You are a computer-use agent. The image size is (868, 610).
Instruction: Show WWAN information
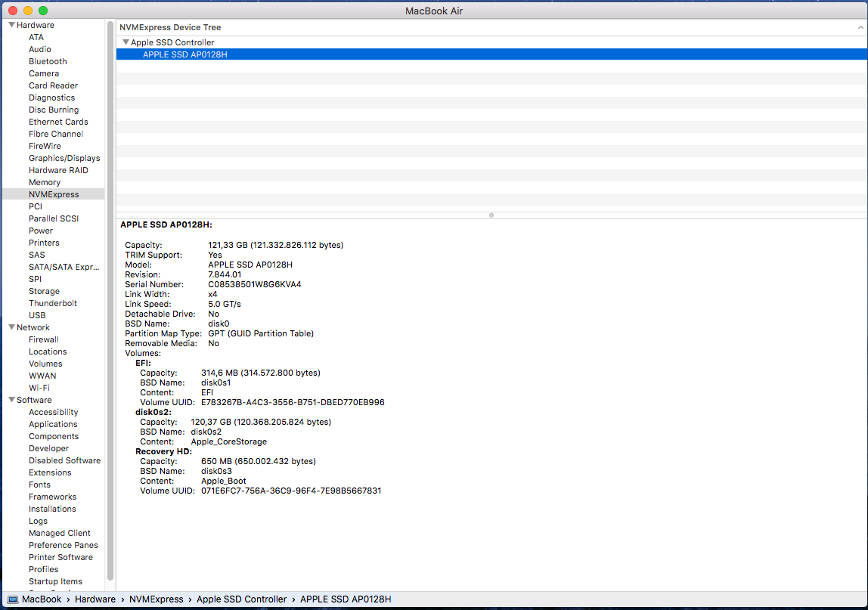click(42, 376)
